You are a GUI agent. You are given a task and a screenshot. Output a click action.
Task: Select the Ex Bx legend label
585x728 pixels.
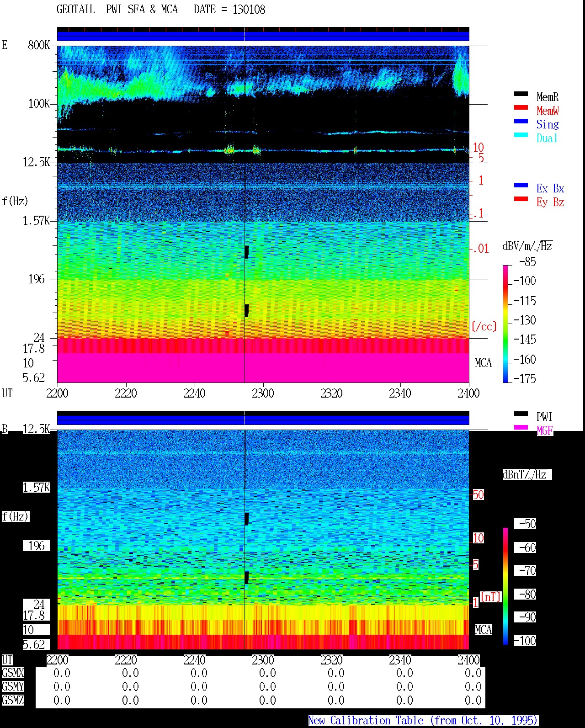(550, 188)
